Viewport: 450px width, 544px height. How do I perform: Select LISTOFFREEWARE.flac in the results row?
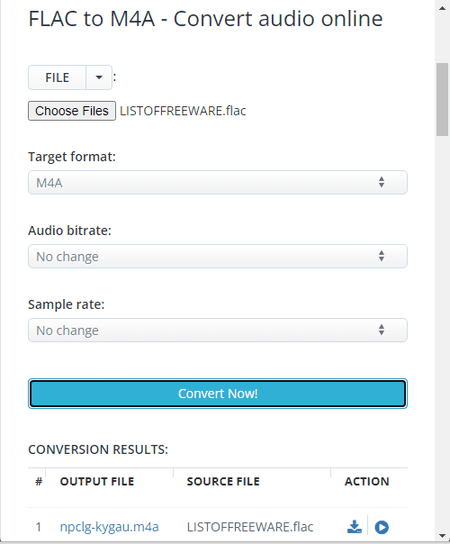[250, 527]
